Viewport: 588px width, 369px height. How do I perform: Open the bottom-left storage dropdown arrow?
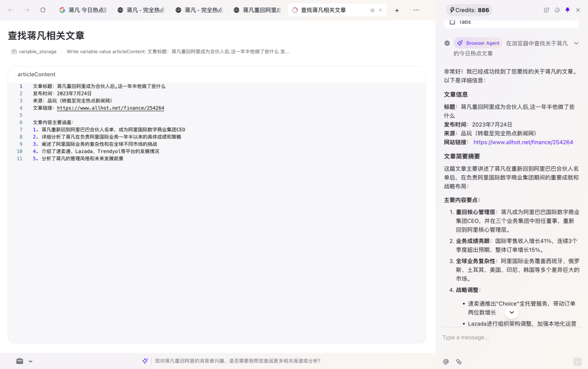[x=30, y=361]
